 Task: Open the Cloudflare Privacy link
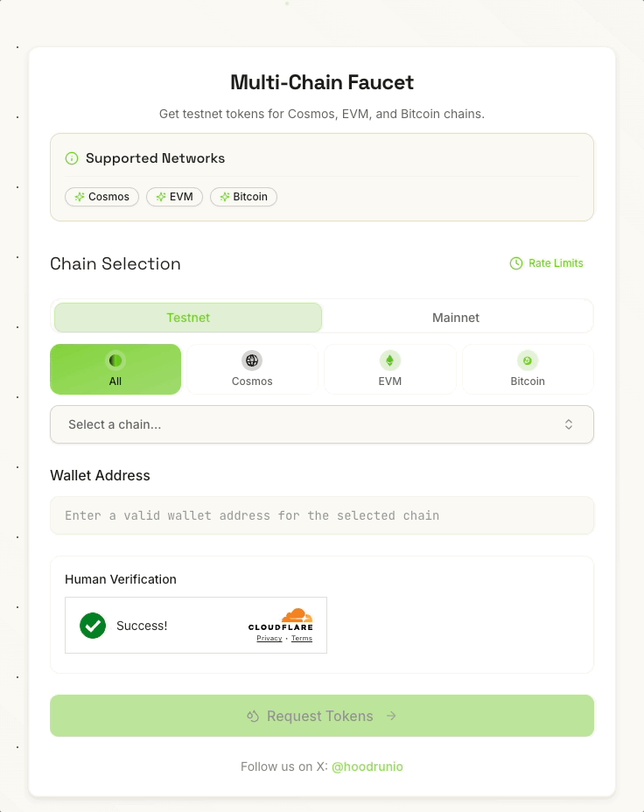(269, 638)
